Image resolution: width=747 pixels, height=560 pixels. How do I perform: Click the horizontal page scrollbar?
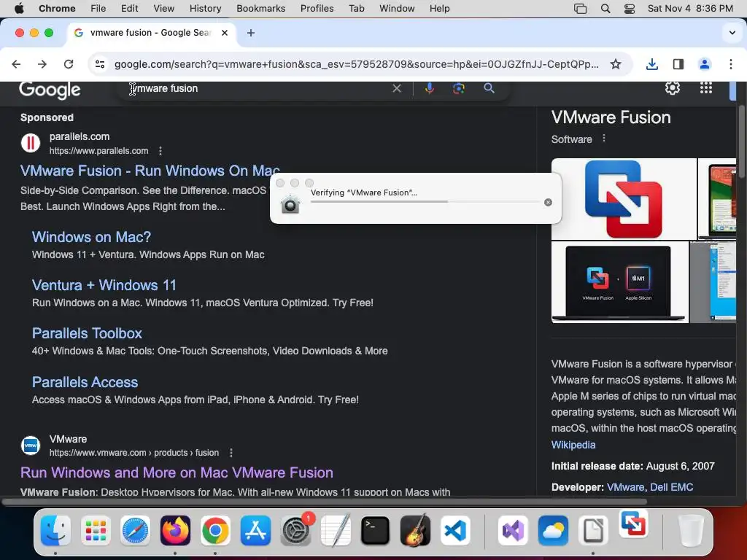coord(324,502)
